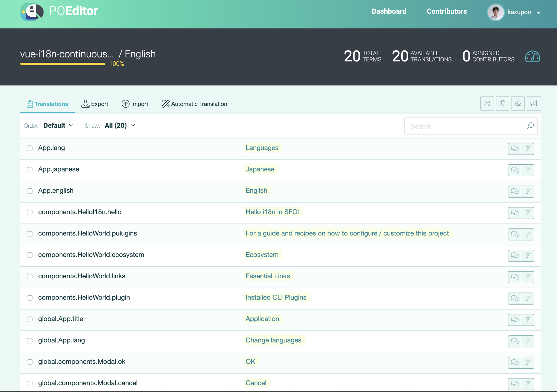557x392 pixels.
Task: Click the copy translations icon
Action: (x=502, y=104)
